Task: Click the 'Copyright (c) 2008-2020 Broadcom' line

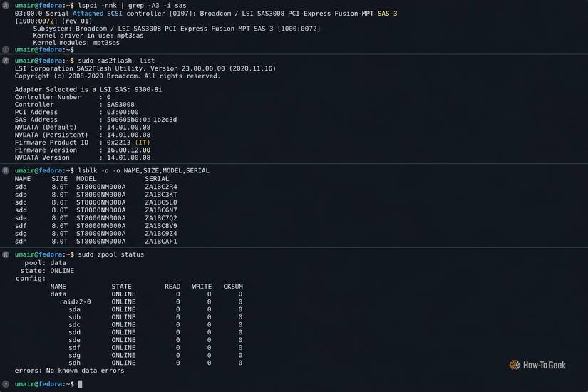Action: click(118, 76)
